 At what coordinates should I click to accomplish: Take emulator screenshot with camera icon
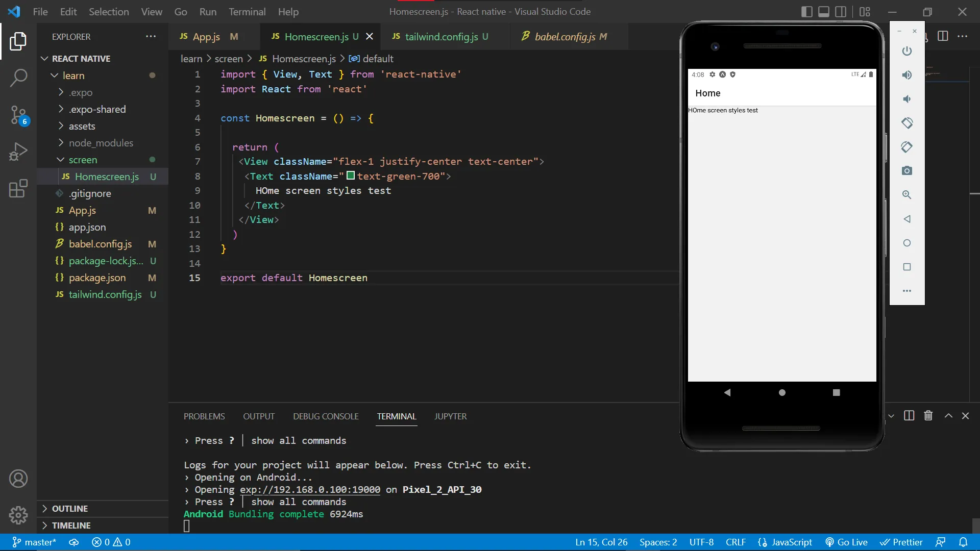coord(906,171)
